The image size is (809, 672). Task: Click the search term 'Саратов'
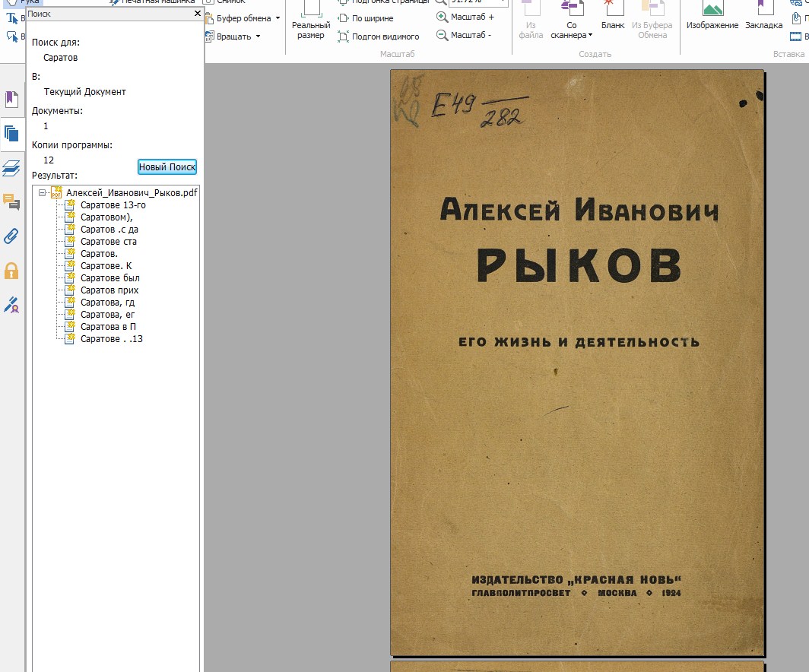(60, 58)
